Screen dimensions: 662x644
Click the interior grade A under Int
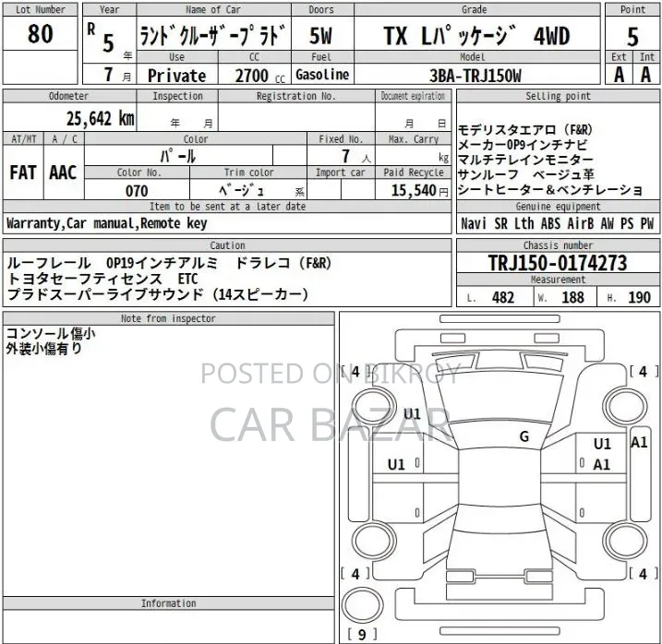pyautogui.click(x=646, y=75)
